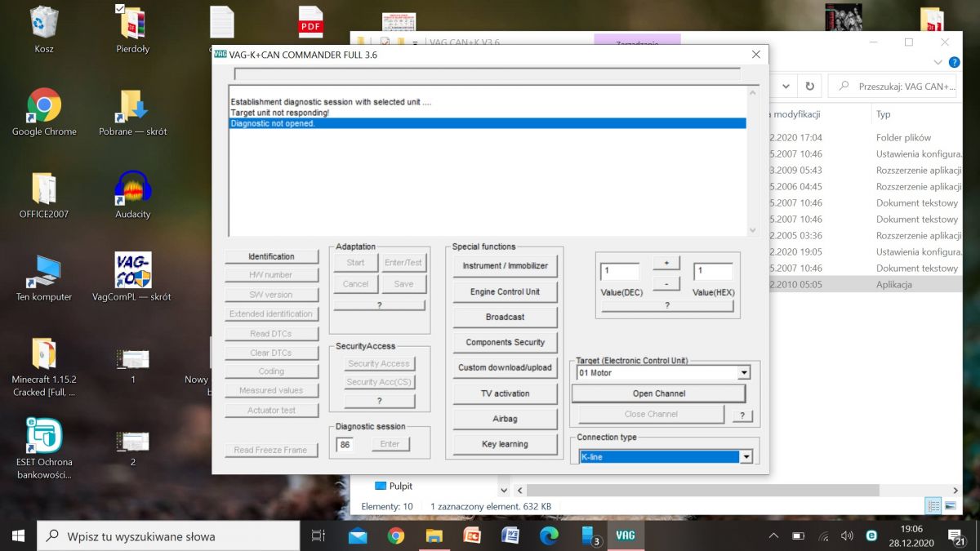Click the Identification button
Screen dimensions: 980x551
click(x=271, y=256)
